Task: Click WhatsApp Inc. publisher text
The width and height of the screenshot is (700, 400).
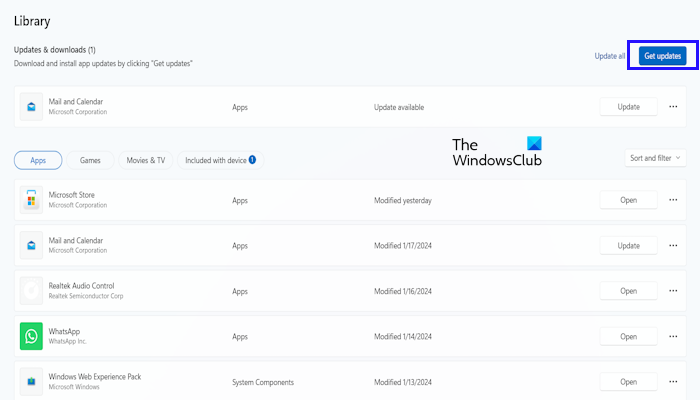Action: (67, 342)
